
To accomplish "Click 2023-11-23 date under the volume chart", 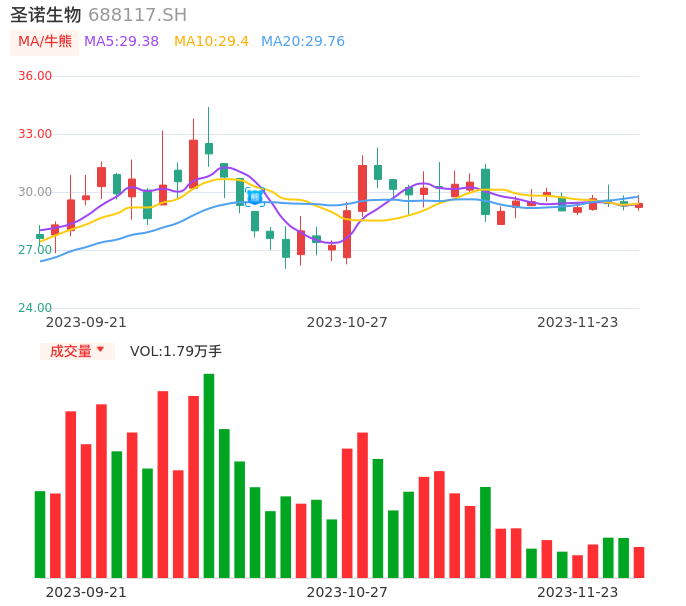I will (x=578, y=593).
